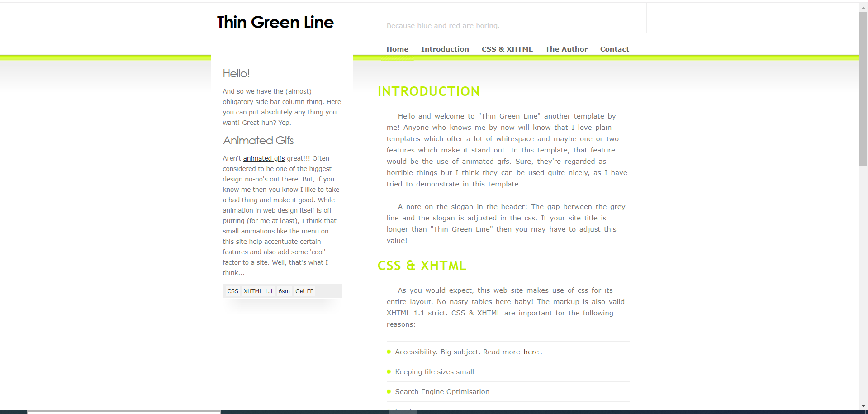Follow the 'animated gifs' sidebar link

264,158
